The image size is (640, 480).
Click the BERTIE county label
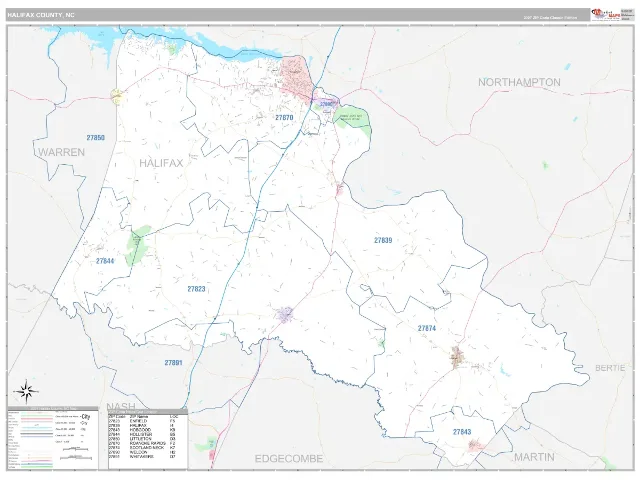[610, 368]
